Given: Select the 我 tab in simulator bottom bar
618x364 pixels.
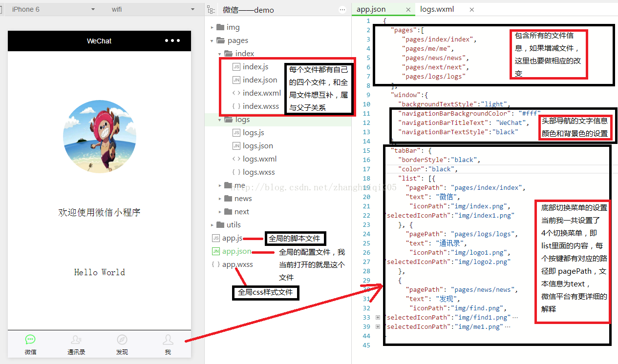Looking at the screenshot, I should [x=168, y=344].
